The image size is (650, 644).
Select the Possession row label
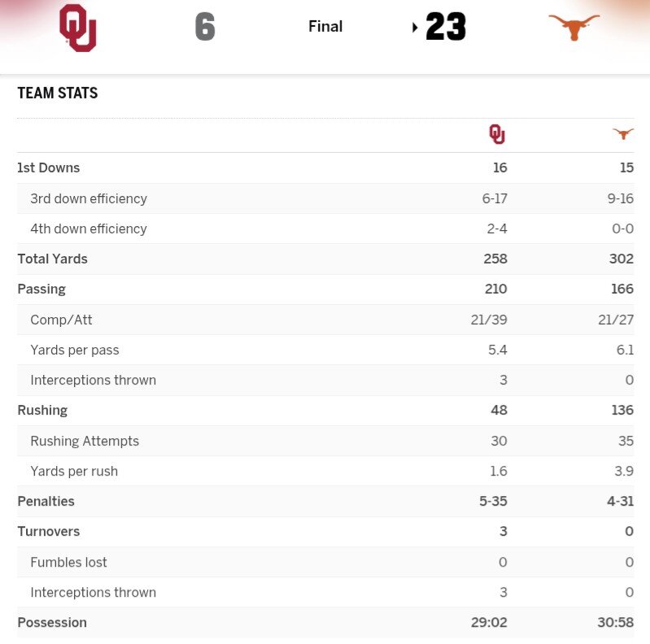pos(52,622)
